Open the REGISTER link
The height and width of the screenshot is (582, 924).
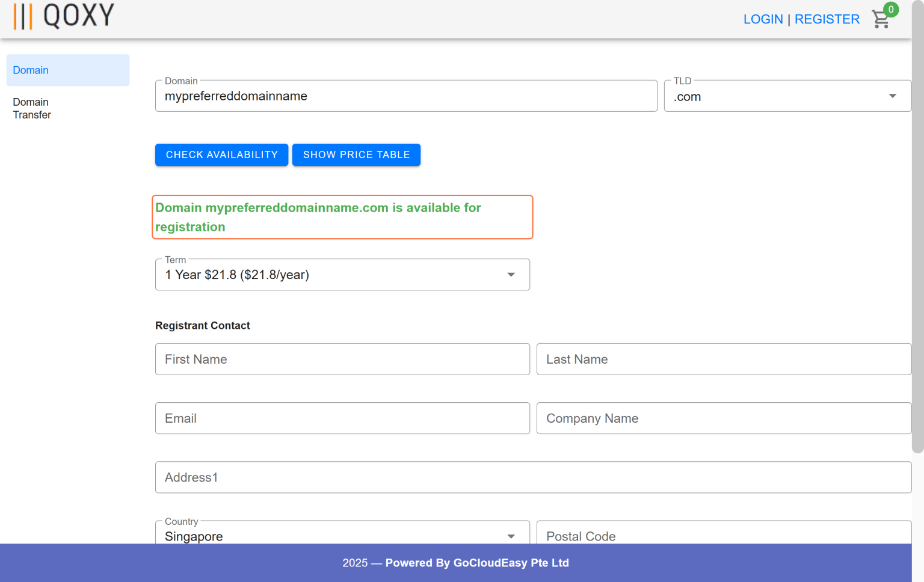pyautogui.click(x=827, y=19)
